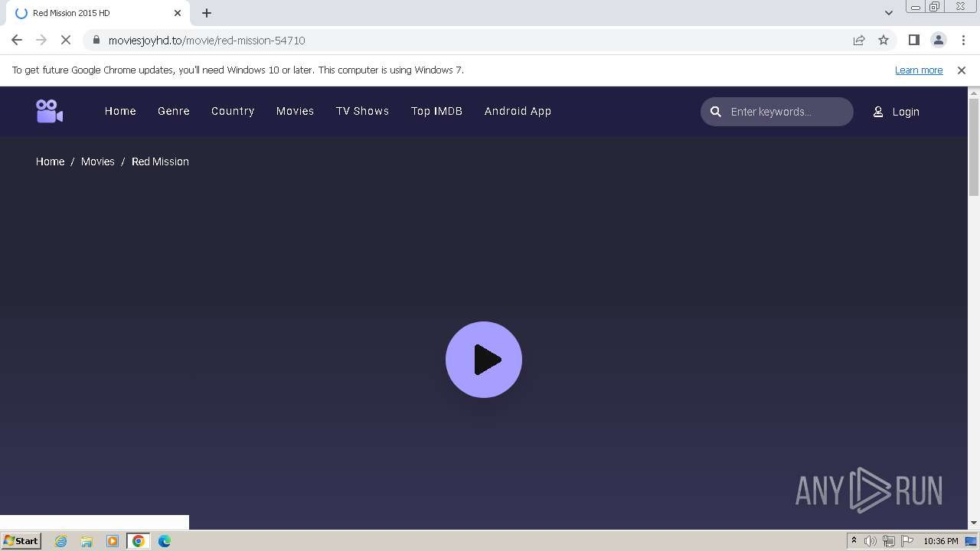
Task: Launch Microsoft Edge from the taskbar
Action: 165,541
